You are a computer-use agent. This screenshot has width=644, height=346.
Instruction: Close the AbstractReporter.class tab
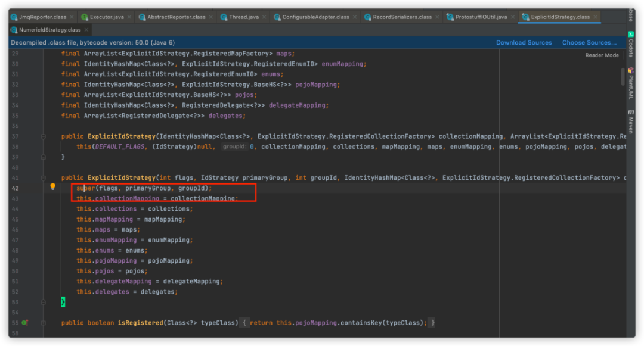[x=210, y=17]
